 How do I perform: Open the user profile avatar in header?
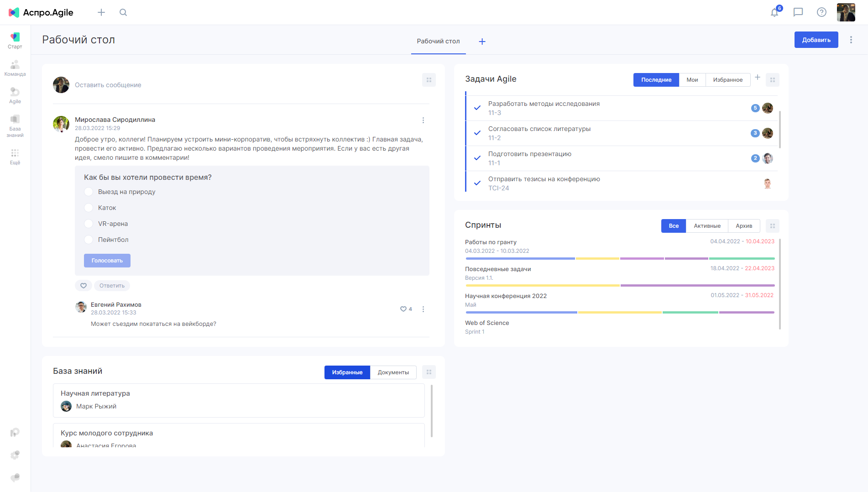click(x=846, y=12)
